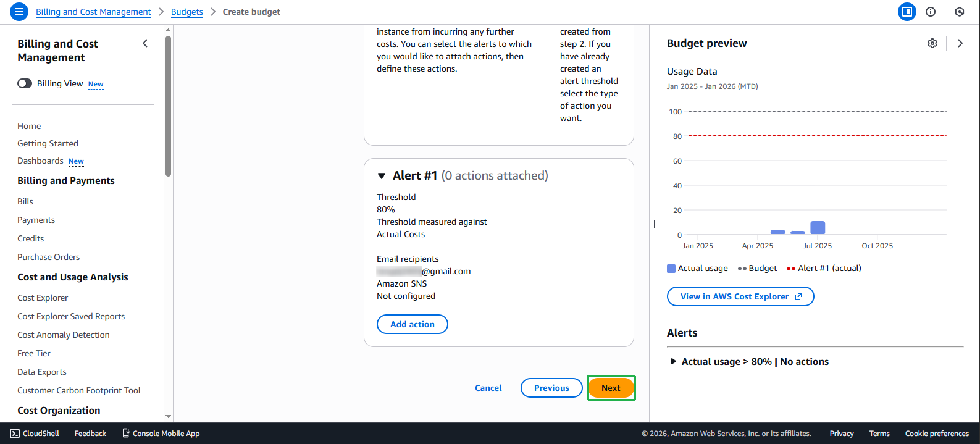The width and height of the screenshot is (980, 444).
Task: Open CloudShell from the bottom toolbar
Action: coord(34,433)
